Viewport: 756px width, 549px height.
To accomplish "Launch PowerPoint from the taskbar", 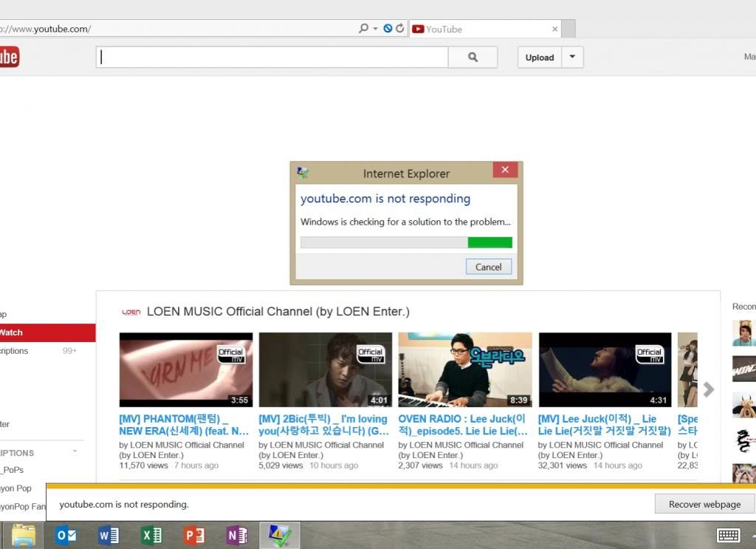I will tap(194, 536).
